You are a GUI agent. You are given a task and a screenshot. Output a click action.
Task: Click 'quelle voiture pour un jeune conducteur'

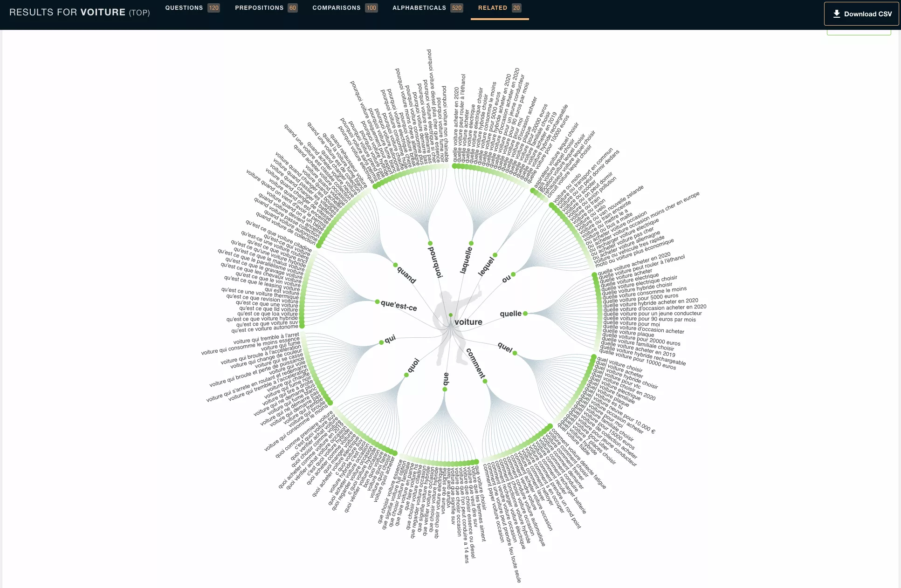pos(653,314)
